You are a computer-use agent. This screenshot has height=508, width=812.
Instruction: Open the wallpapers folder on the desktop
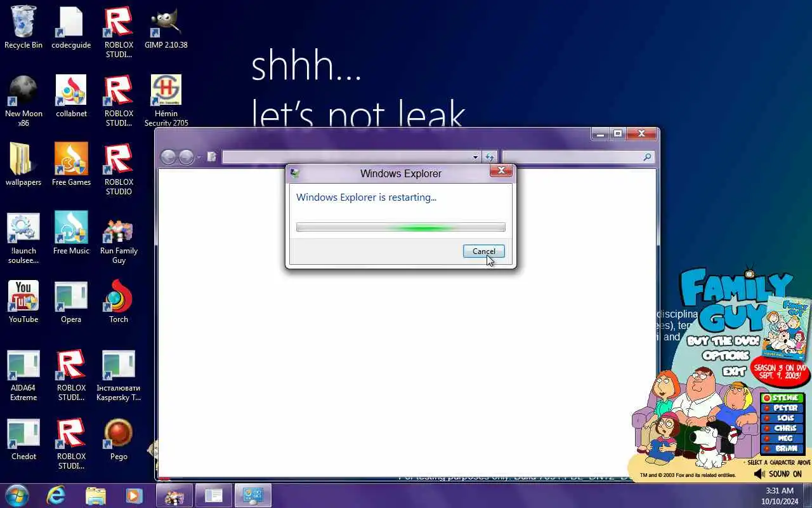click(x=23, y=164)
